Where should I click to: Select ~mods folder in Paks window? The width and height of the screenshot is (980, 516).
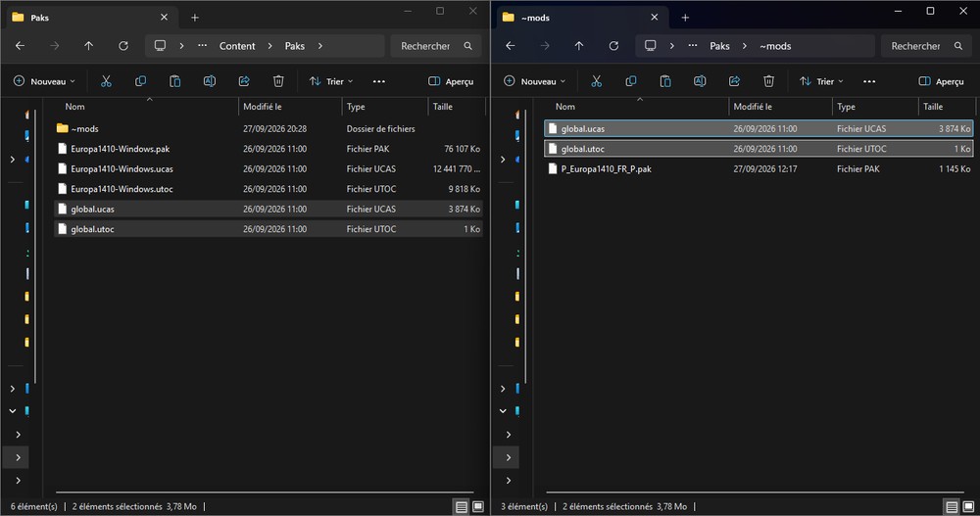269,128
